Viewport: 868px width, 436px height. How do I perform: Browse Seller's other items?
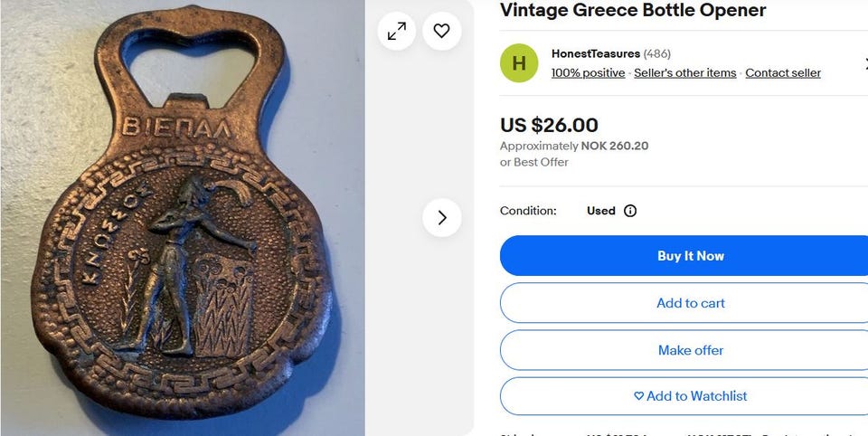pos(684,73)
